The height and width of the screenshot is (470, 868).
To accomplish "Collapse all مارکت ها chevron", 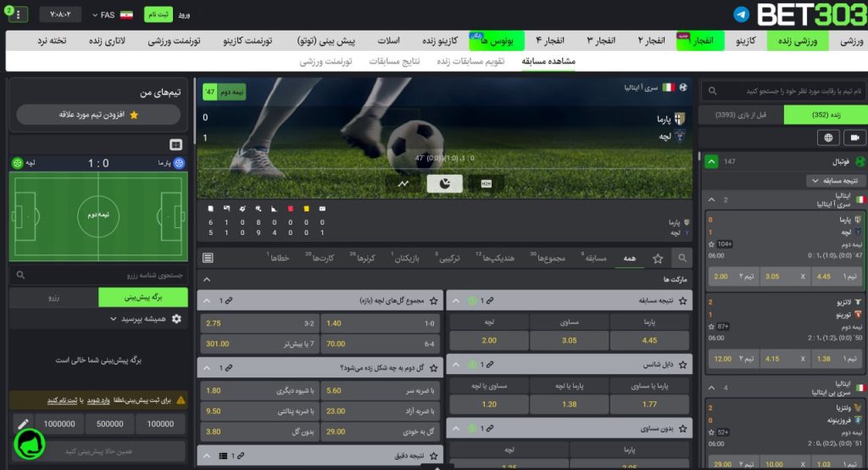I will pos(207,279).
